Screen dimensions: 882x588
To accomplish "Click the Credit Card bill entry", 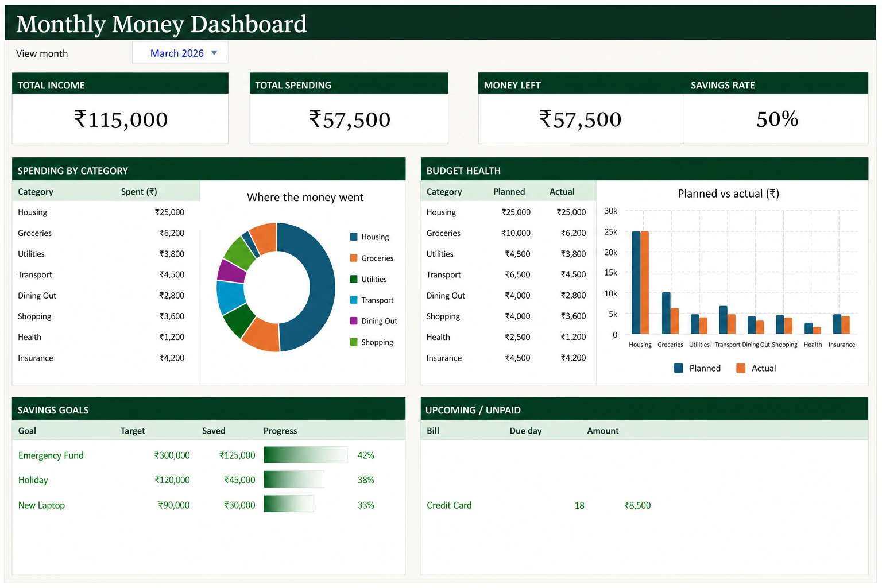I will pos(449,505).
